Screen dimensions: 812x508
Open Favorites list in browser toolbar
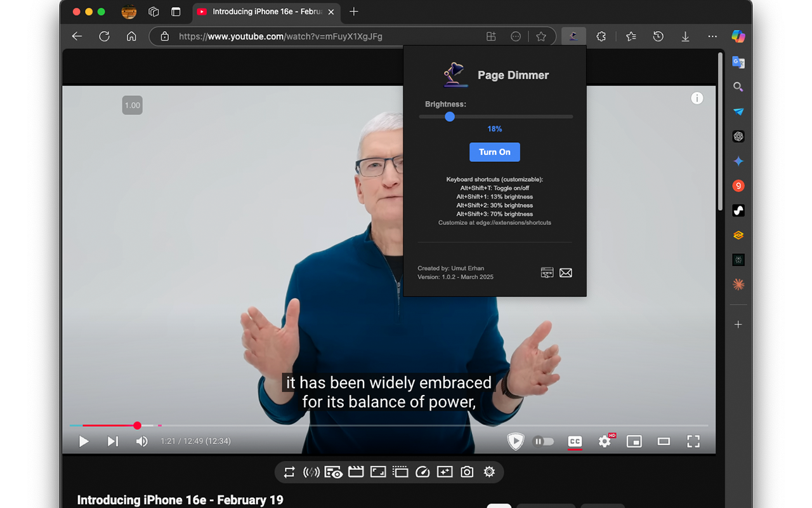(631, 36)
